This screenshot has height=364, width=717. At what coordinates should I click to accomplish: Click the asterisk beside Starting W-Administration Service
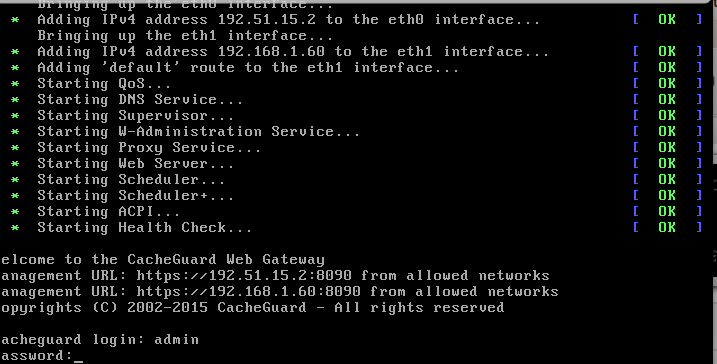coord(15,132)
